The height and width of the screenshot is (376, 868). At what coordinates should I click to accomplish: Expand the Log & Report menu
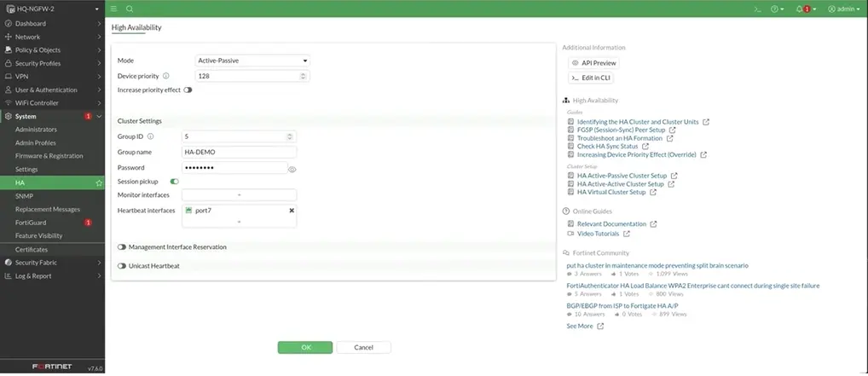point(52,275)
